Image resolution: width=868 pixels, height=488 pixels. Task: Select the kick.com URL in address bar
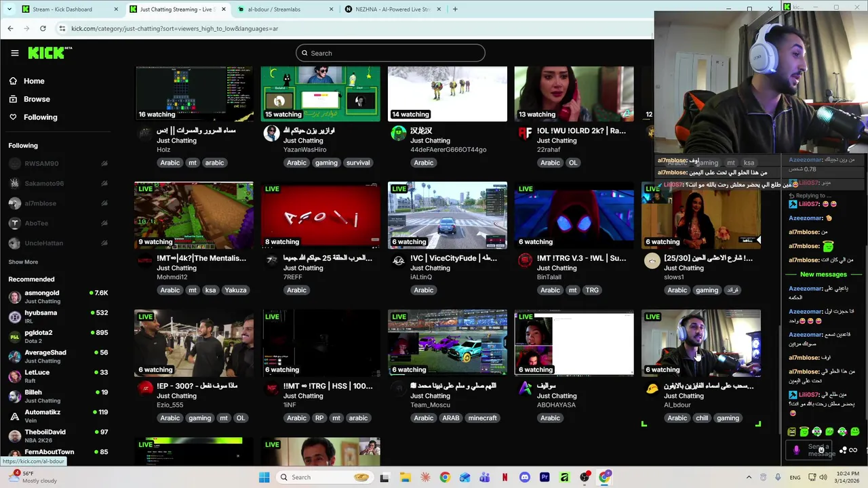tap(174, 28)
